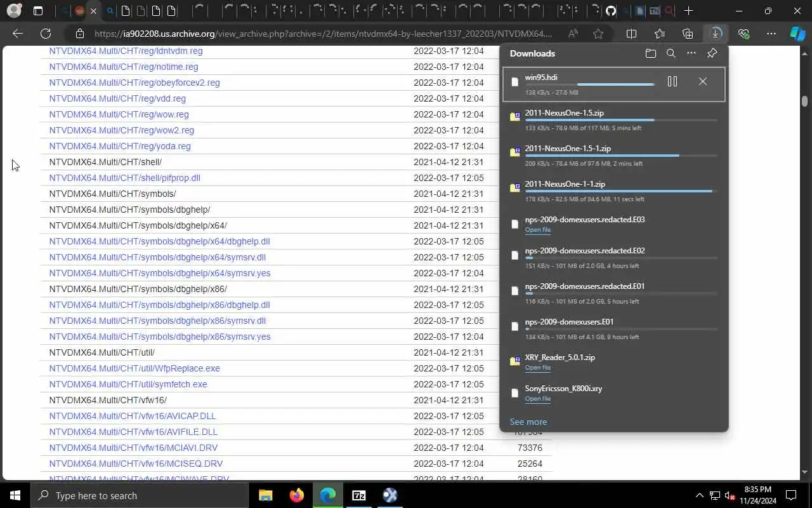Screen dimensions: 812x508
Task: Open File Explorer from the taskbar
Action: [x=265, y=495]
